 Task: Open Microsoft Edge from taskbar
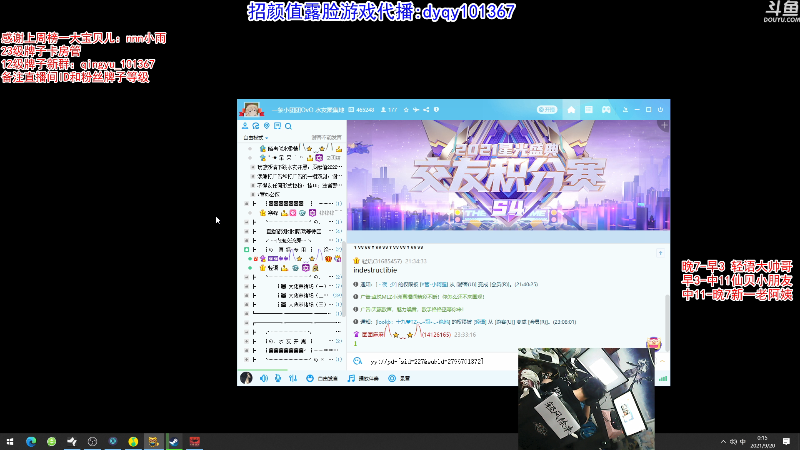pos(31,441)
